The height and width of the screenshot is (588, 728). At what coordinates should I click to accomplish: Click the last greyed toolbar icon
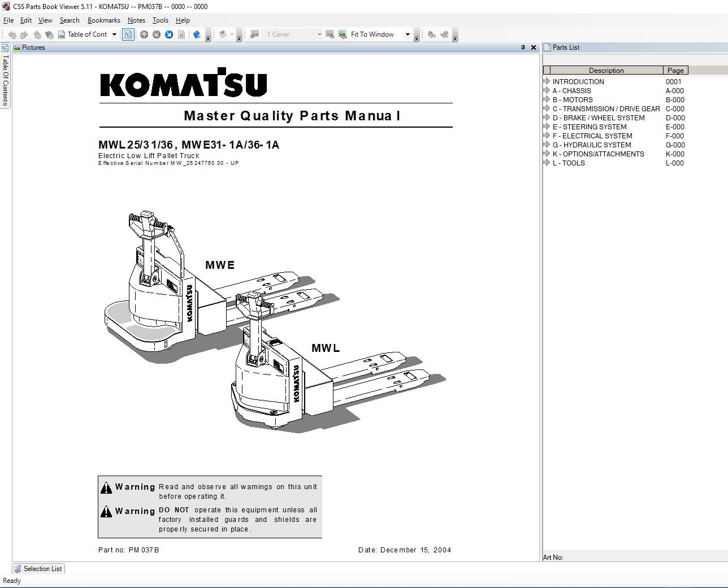tap(444, 34)
